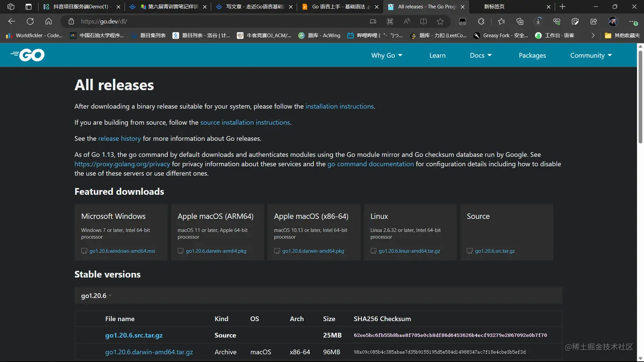Open split screen view icon
Viewport: 644px width, 362px height.
[423, 21]
